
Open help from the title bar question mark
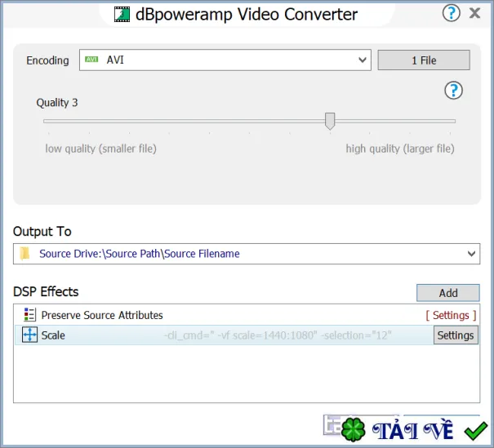point(452,13)
